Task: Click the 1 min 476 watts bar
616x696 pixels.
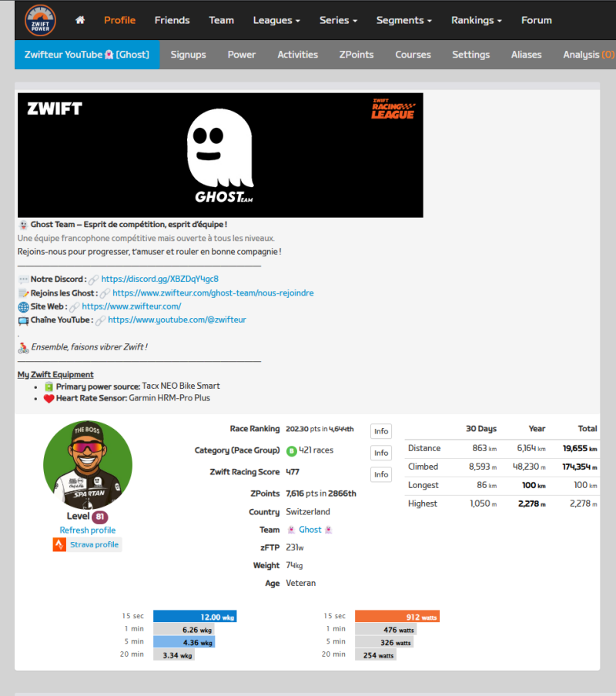Action: click(x=386, y=630)
